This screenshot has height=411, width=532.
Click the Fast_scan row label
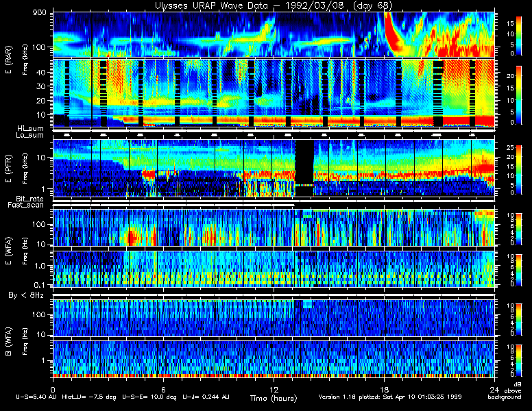point(26,206)
